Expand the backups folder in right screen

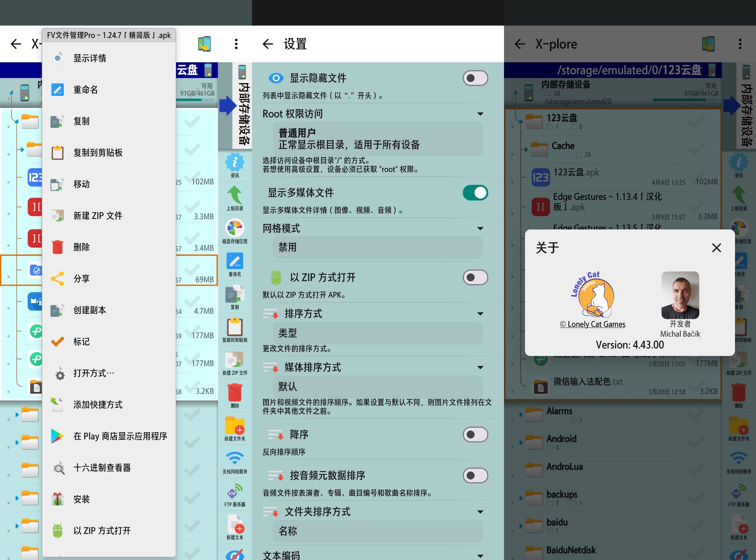[x=521, y=498]
